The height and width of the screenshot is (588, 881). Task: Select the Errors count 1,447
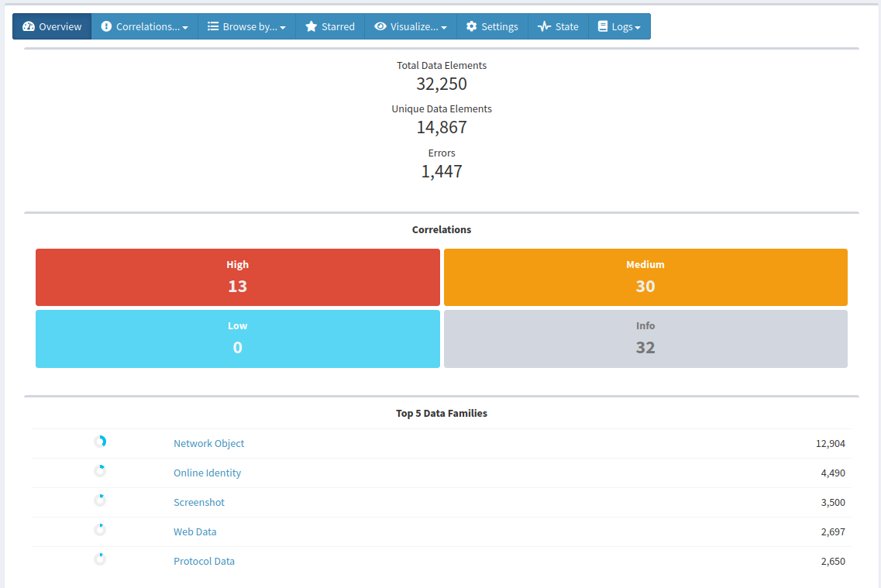click(x=442, y=171)
